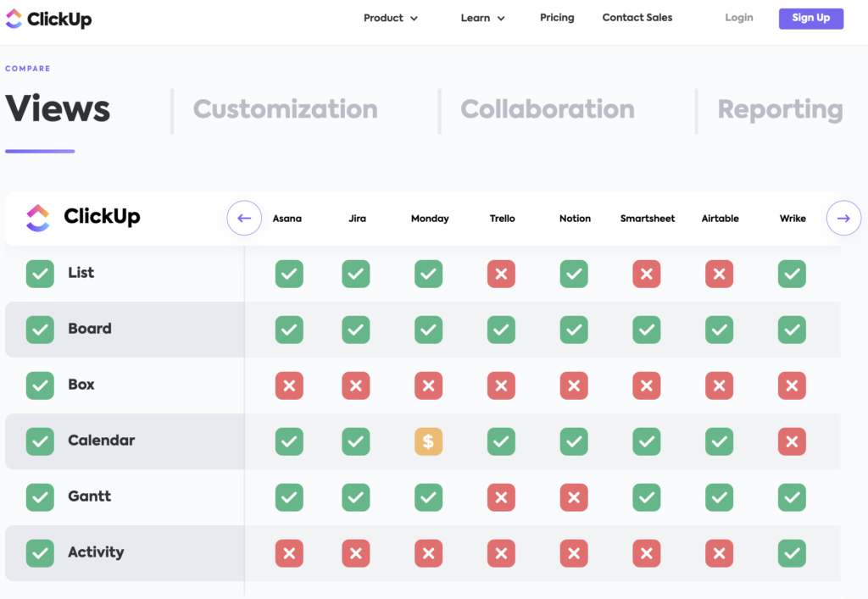Open the Learn dropdown menu
The width and height of the screenshot is (868, 599).
(x=481, y=17)
